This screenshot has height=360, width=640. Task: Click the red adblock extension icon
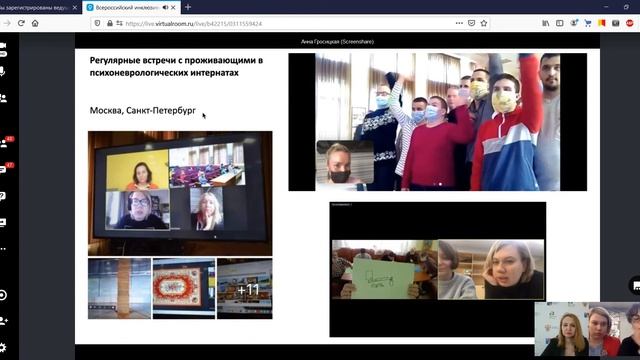630,23
